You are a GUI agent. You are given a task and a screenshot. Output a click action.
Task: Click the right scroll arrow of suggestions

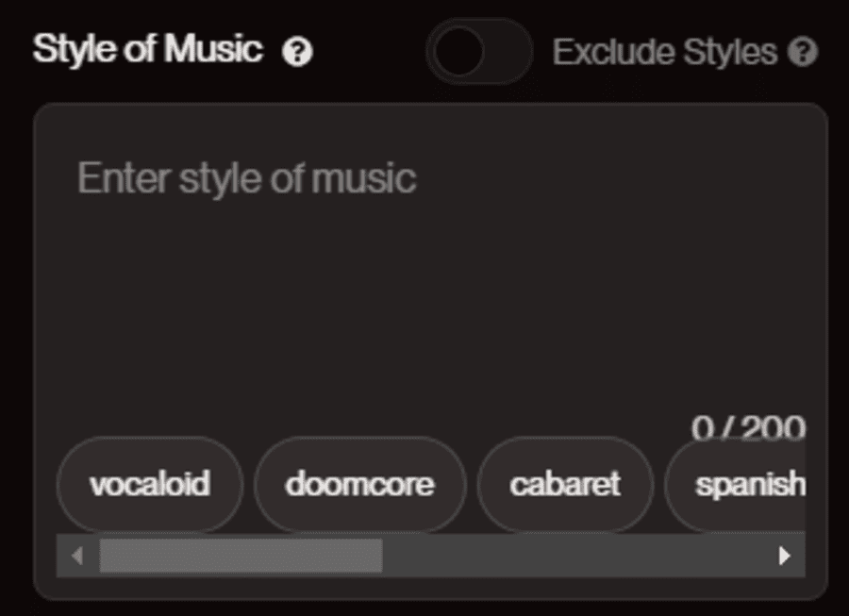point(784,556)
